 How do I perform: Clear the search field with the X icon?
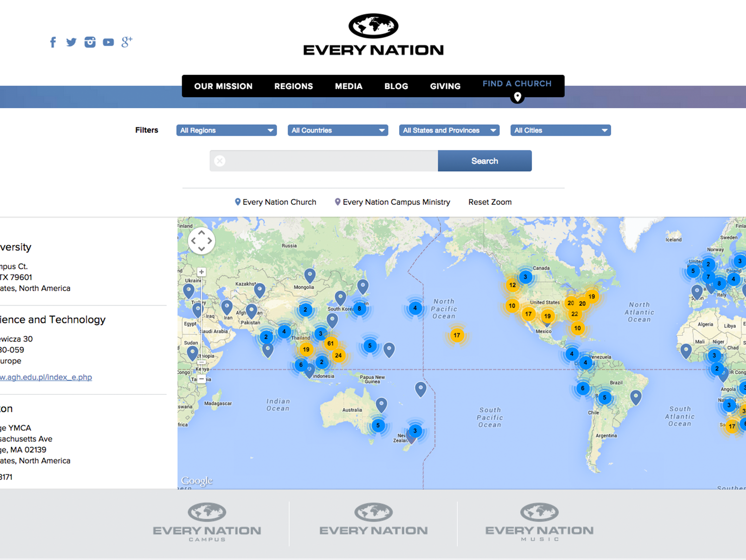click(220, 161)
